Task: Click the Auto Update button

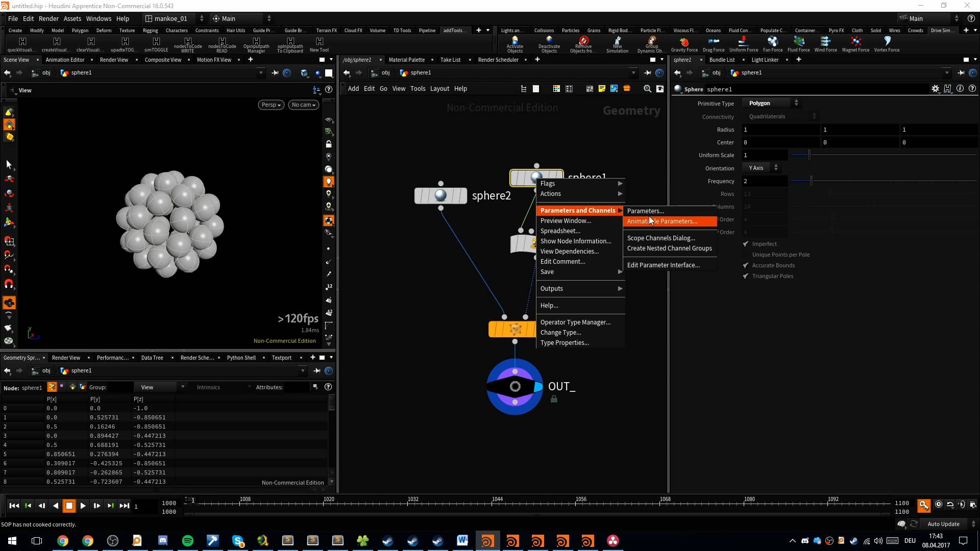Action: tap(943, 524)
